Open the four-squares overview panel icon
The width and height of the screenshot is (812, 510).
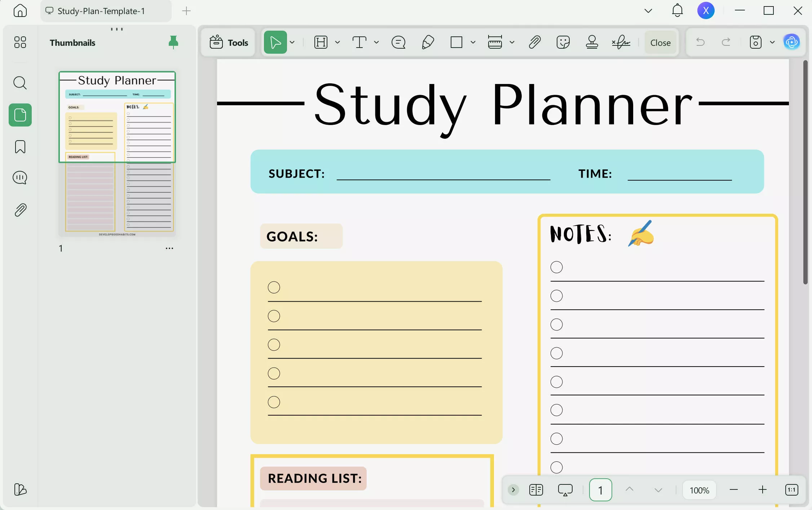click(x=20, y=42)
